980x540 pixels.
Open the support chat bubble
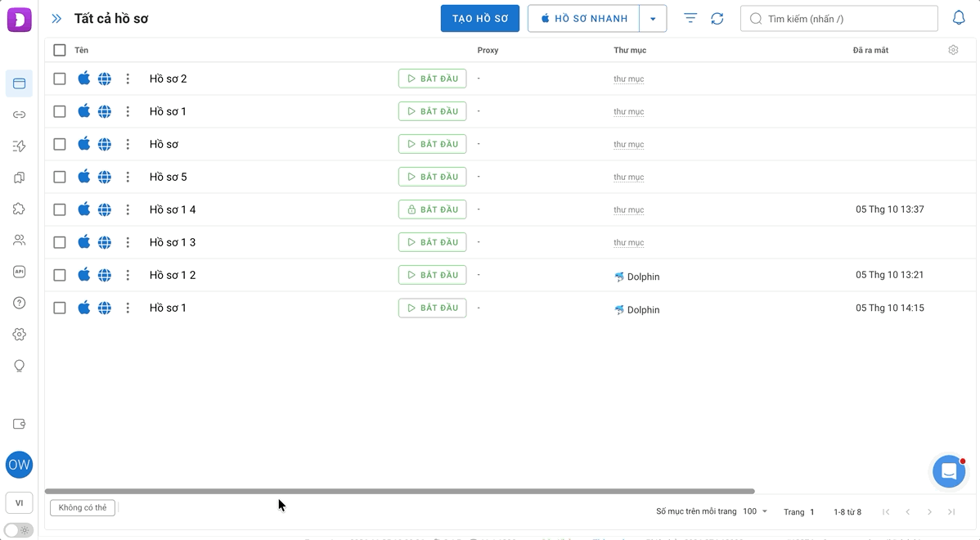pyautogui.click(x=949, y=471)
